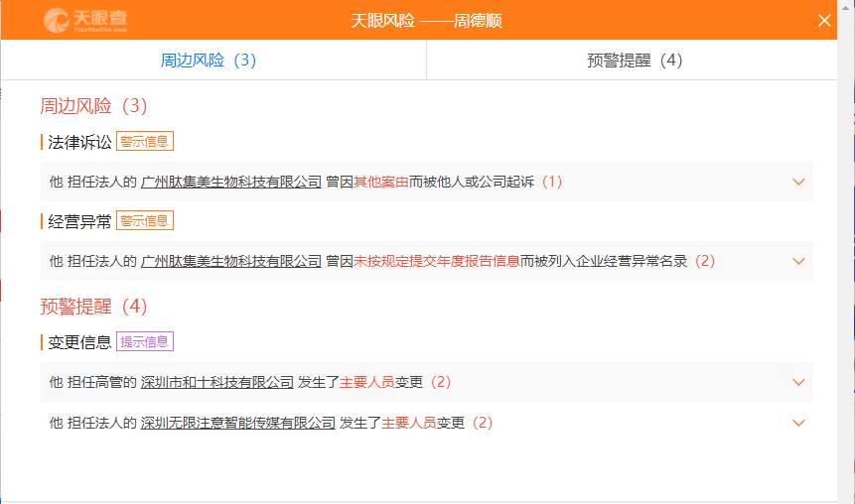Switch to the 预警提醒 (4) tab
The height and width of the screenshot is (504, 855).
[635, 60]
